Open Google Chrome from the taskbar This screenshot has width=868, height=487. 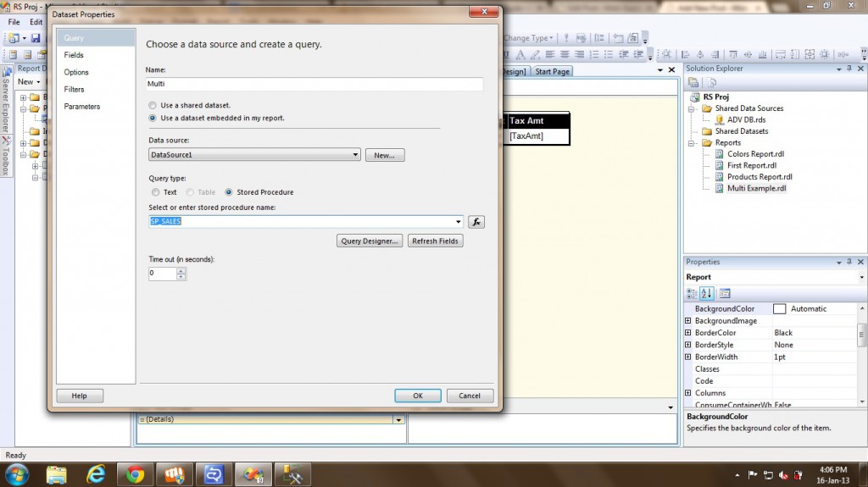135,473
